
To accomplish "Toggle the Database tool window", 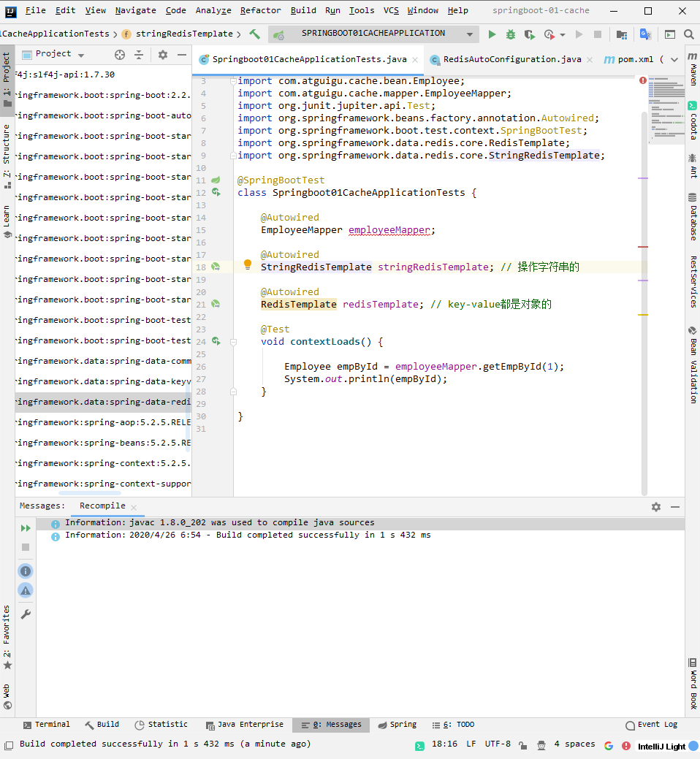I will coord(693,216).
